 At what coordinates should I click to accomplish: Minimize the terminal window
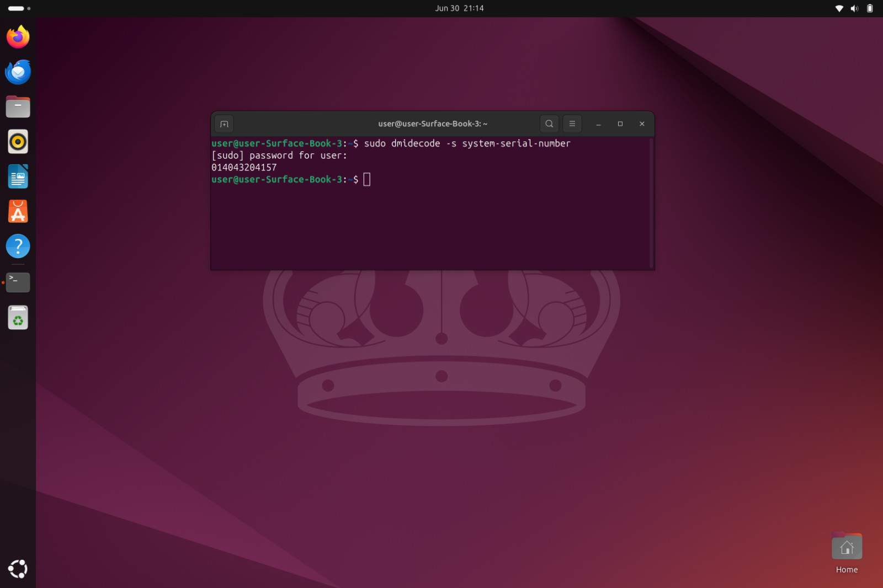point(598,124)
